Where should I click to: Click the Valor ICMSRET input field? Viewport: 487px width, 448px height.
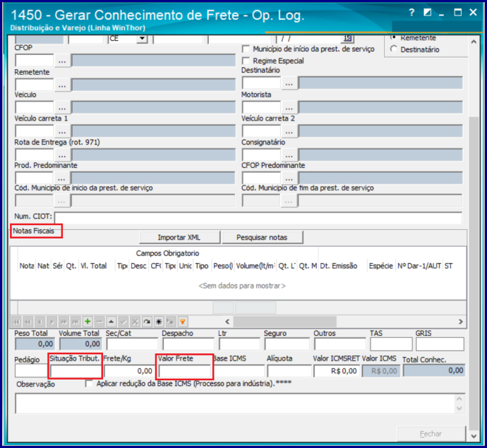[337, 371]
